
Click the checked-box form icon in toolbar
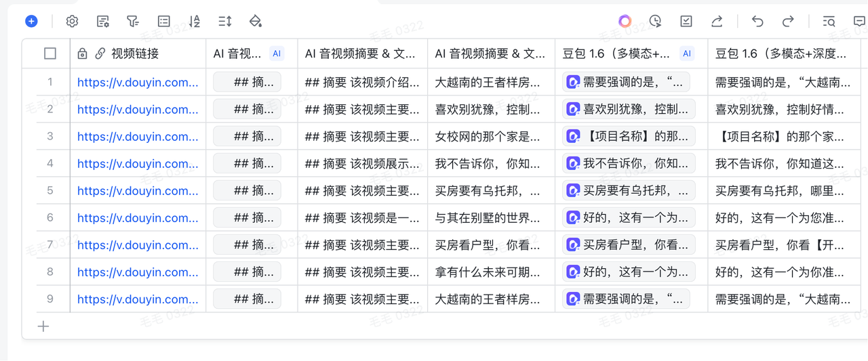click(x=686, y=21)
